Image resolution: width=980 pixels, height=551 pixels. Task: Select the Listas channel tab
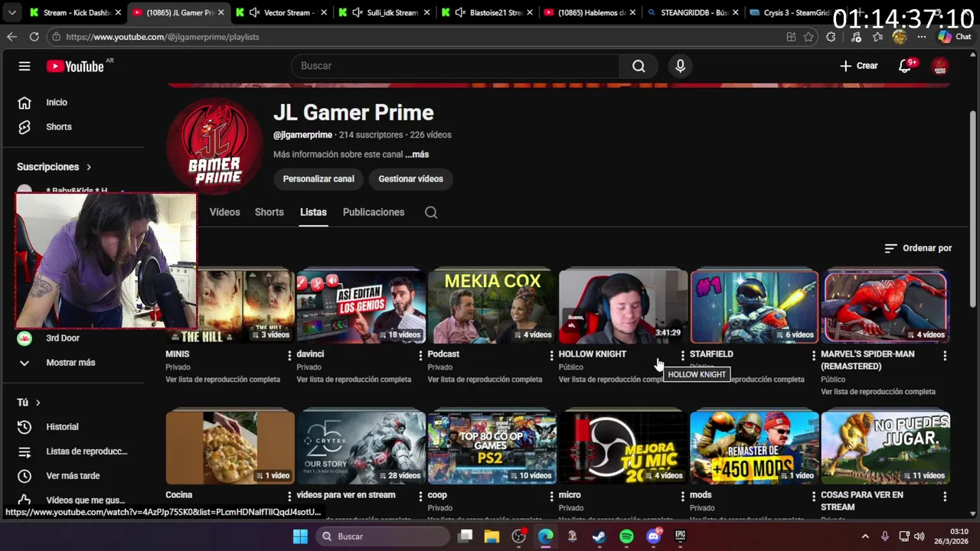(x=313, y=213)
